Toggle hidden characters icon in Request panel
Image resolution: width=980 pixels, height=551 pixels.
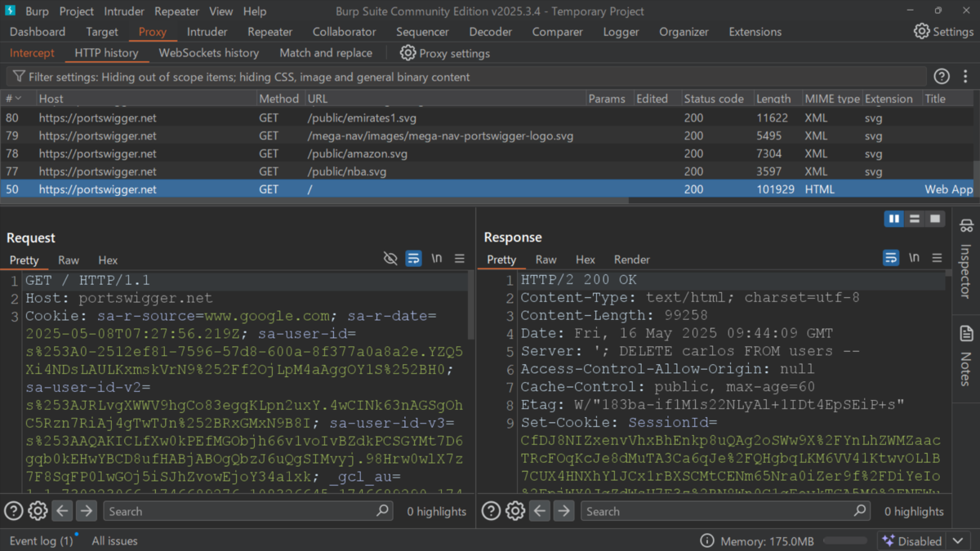(x=390, y=259)
